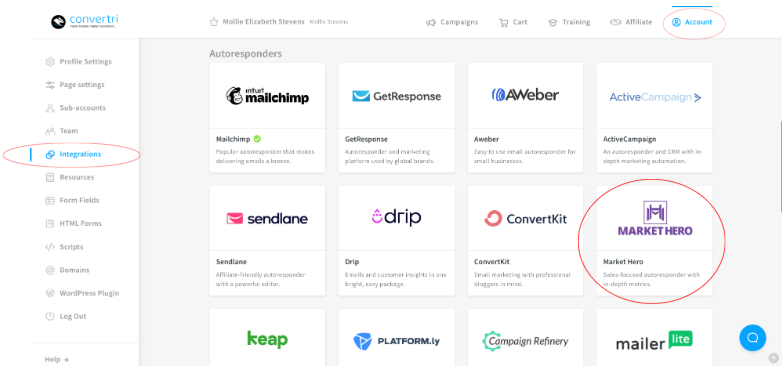The width and height of the screenshot is (782, 366).
Task: Click the "ConvertKit" title under its logo
Action: (492, 262)
